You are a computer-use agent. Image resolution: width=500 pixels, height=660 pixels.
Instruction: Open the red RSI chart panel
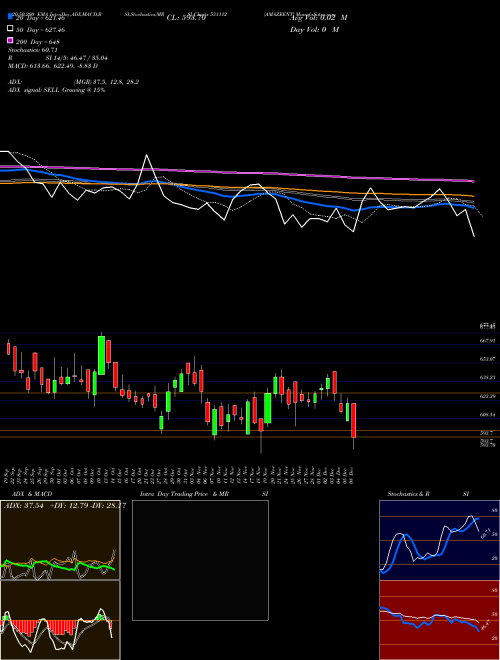439,620
